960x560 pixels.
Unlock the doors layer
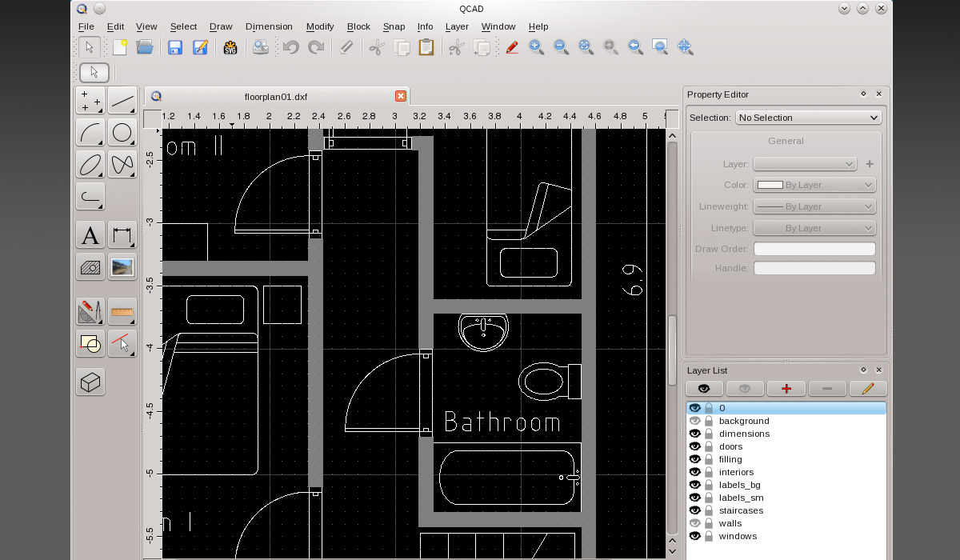(x=708, y=446)
